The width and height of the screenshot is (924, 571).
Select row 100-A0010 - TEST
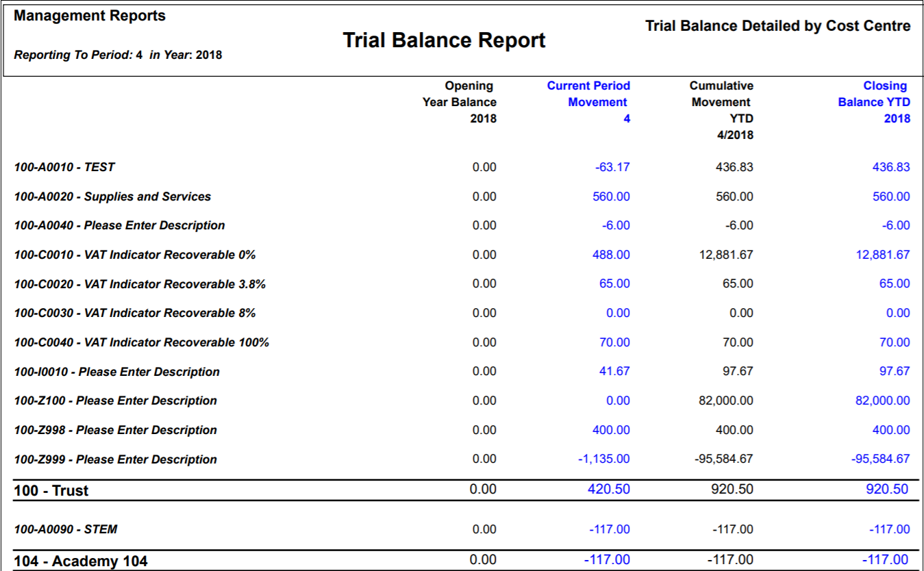click(64, 167)
